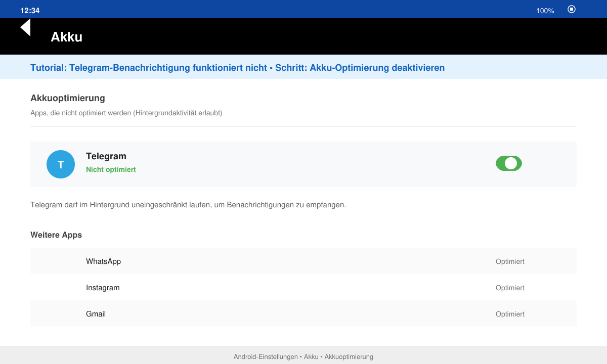Tap the status bar recording indicator icon
This screenshot has height=364, width=607.
coord(572,9)
